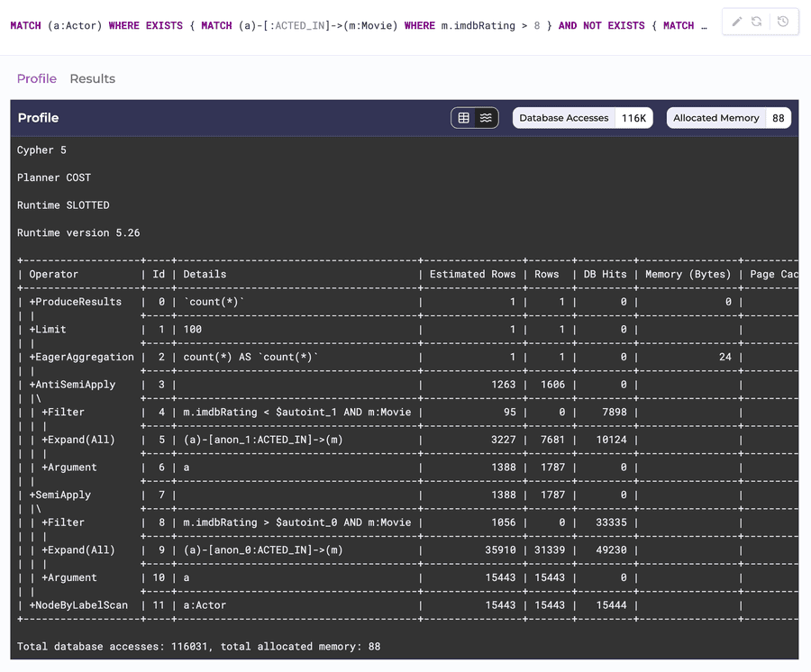Viewport: 811px width, 672px height.
Task: Click the refresh re-run query icon
Action: click(x=756, y=22)
